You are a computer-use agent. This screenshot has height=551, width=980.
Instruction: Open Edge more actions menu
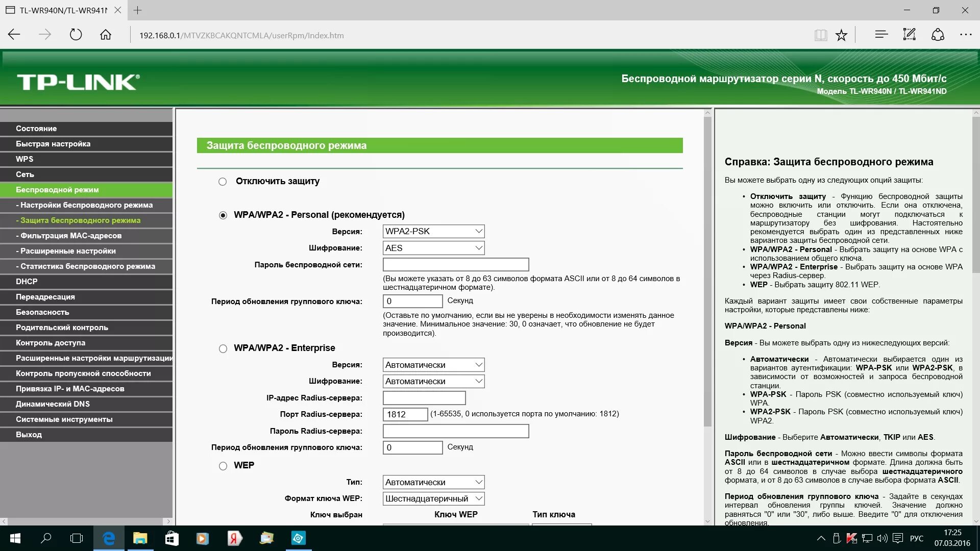[966, 35]
